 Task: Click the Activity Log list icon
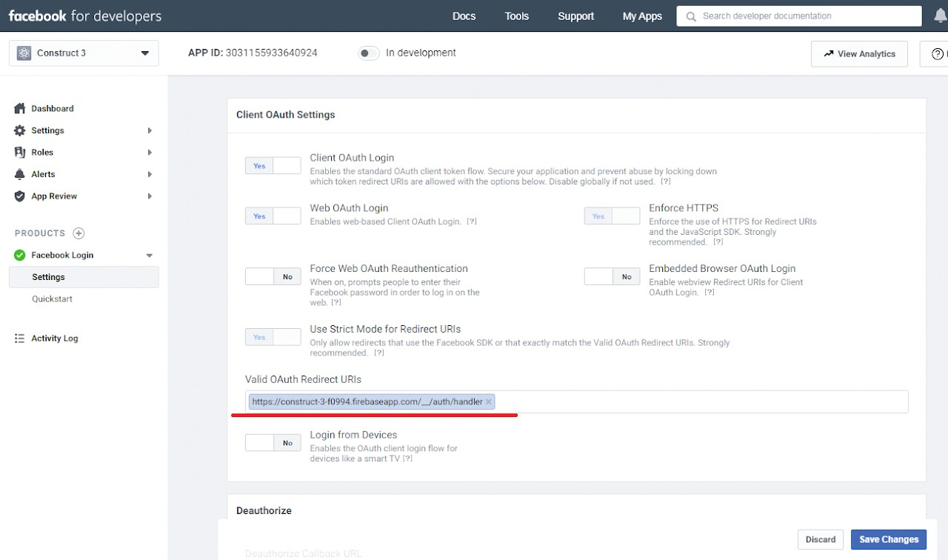tap(20, 339)
